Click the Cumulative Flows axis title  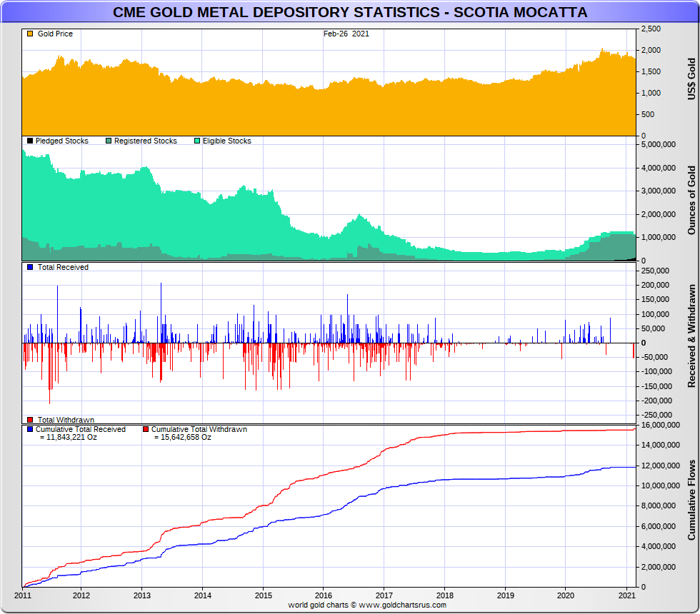coord(691,500)
